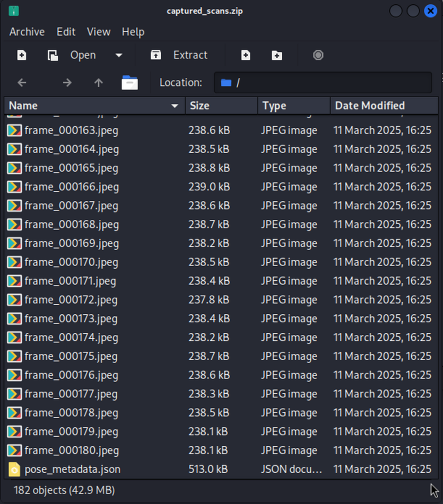The height and width of the screenshot is (504, 443).
Task: Click the home folder icon
Action: point(129,83)
